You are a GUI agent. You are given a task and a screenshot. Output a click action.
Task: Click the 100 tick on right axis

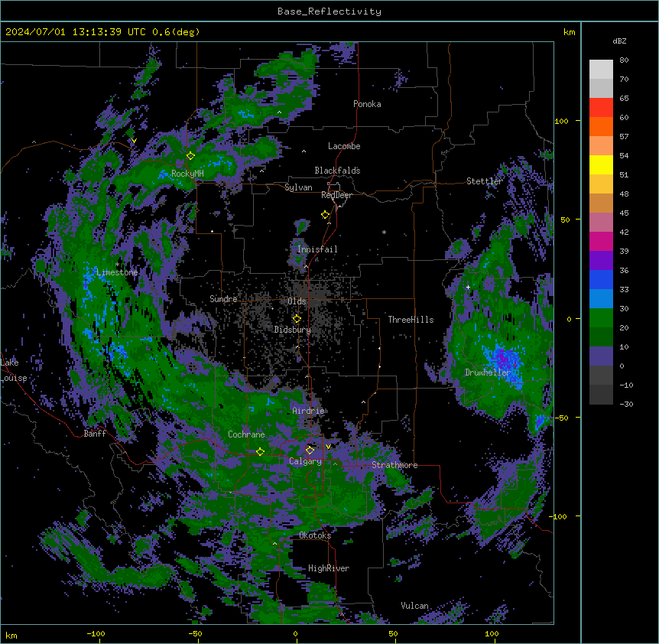pos(561,122)
